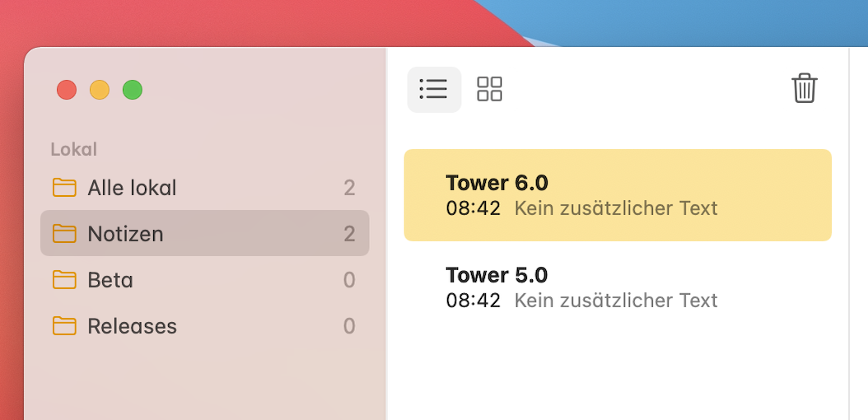The width and height of the screenshot is (868, 420).
Task: Click the Lokal section header
Action: 74,149
